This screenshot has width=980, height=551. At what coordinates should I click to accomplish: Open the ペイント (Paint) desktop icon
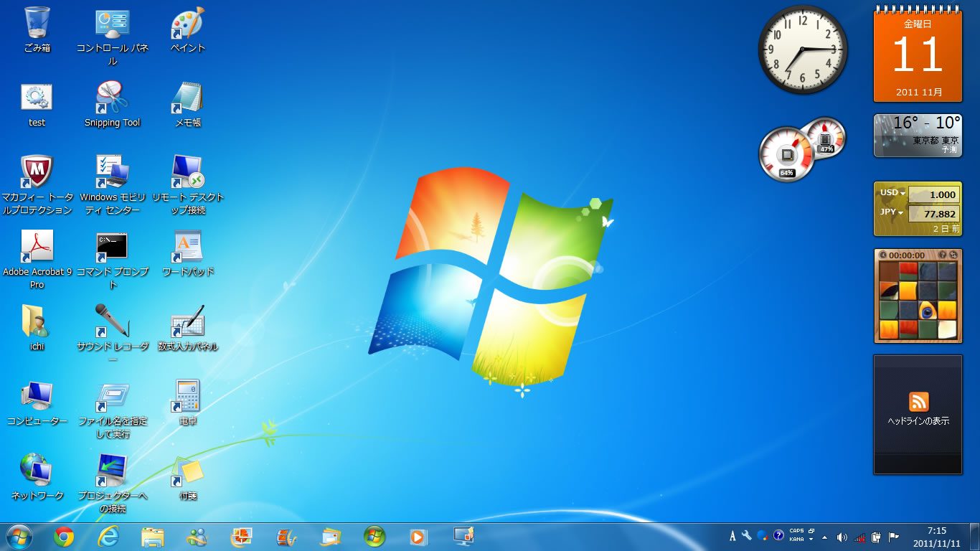tap(187, 25)
